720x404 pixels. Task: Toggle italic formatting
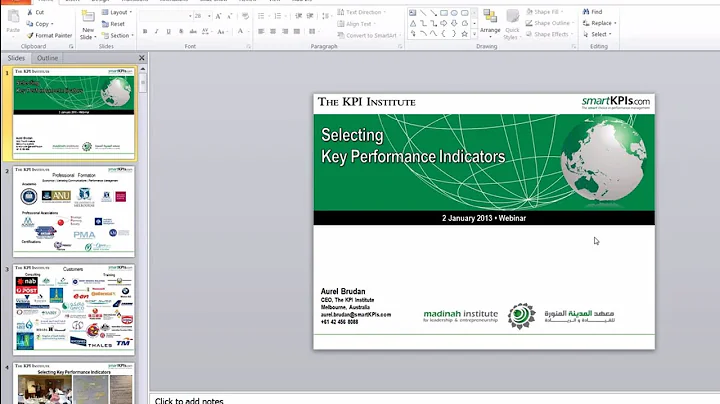point(157,31)
